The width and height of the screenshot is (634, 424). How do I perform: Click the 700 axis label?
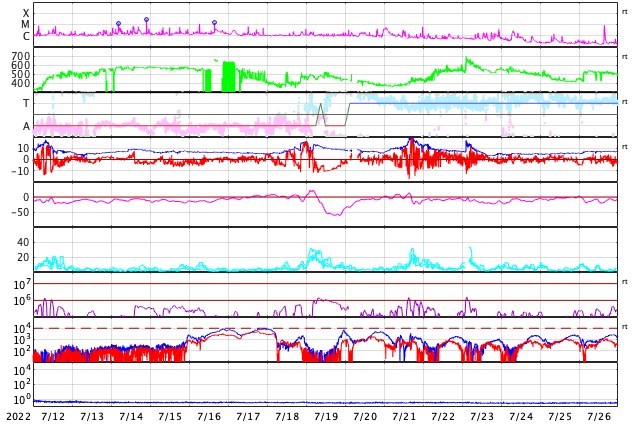[x=21, y=56]
